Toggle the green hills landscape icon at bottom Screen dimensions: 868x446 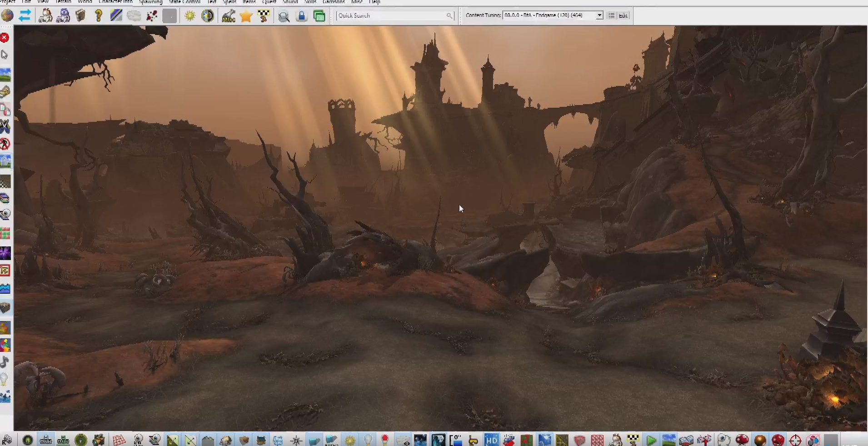coord(668,440)
